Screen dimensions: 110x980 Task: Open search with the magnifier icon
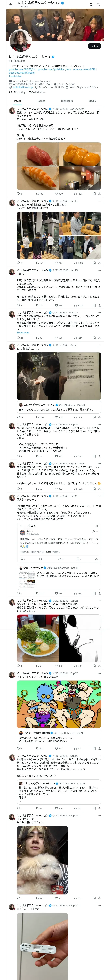(98, 4)
